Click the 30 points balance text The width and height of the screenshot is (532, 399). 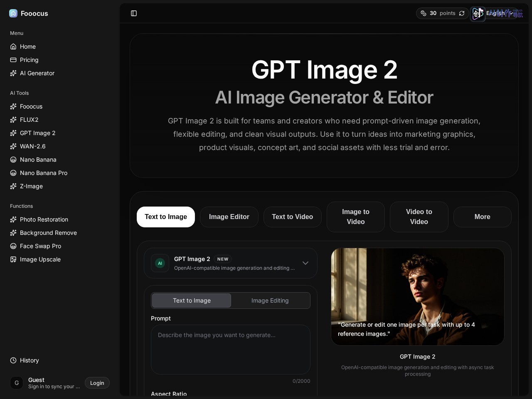point(443,13)
